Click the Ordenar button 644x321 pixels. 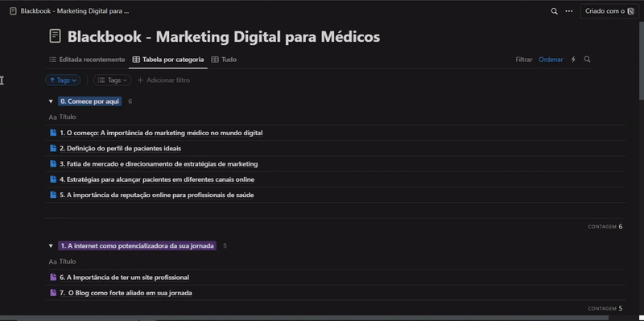pyautogui.click(x=551, y=60)
